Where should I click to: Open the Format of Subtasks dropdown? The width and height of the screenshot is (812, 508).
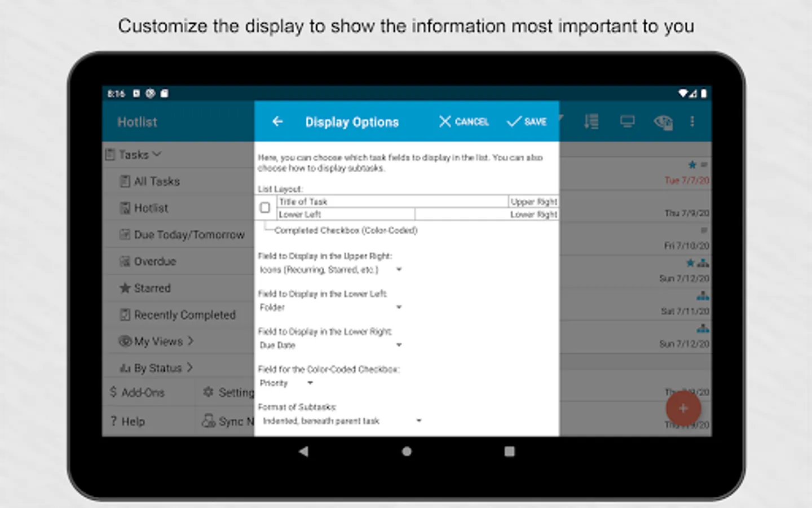coord(342,421)
